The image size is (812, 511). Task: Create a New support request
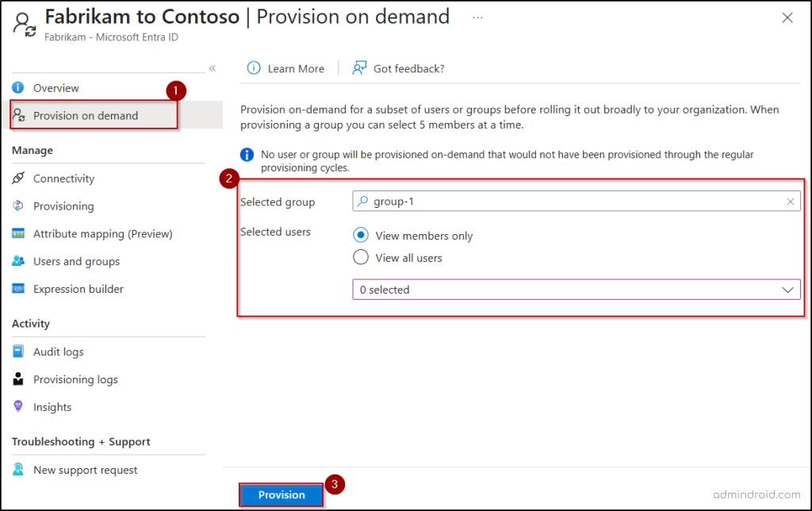(x=86, y=469)
